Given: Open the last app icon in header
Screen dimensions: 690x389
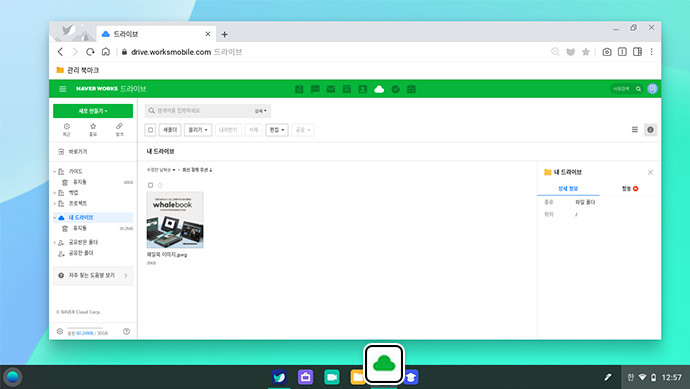Looking at the screenshot, I should click(x=411, y=89).
